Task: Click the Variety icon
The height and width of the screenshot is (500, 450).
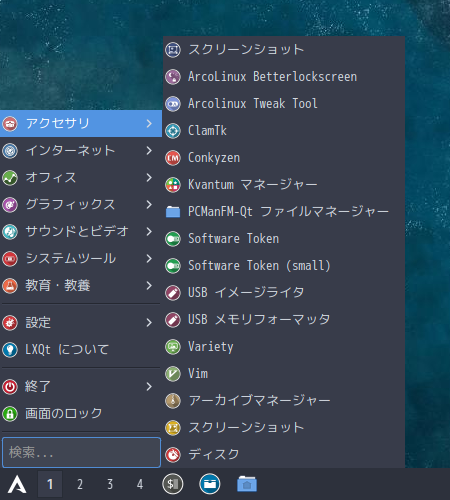Action: click(173, 347)
